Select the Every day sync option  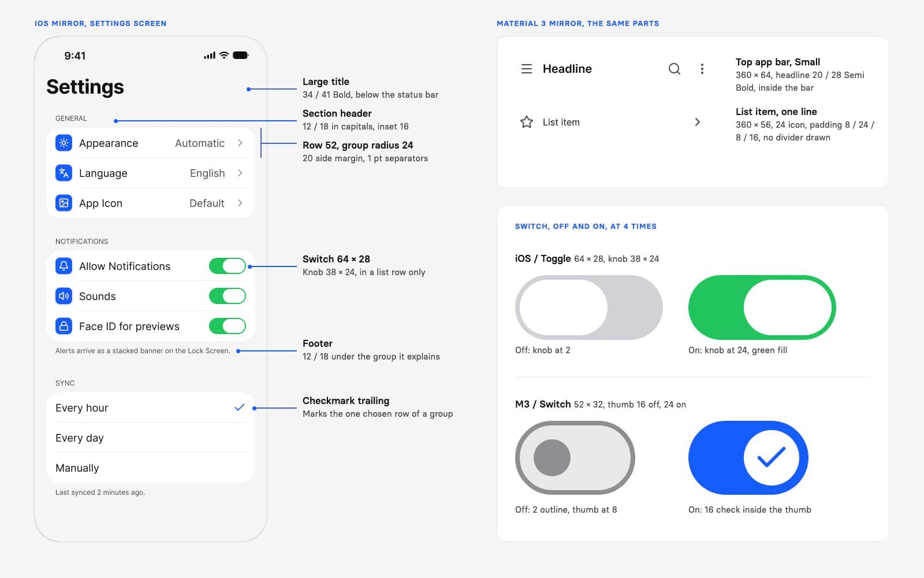tap(151, 438)
